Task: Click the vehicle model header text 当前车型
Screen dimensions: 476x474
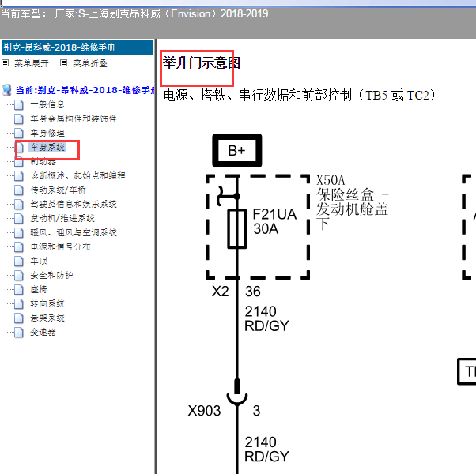Action: point(134,13)
